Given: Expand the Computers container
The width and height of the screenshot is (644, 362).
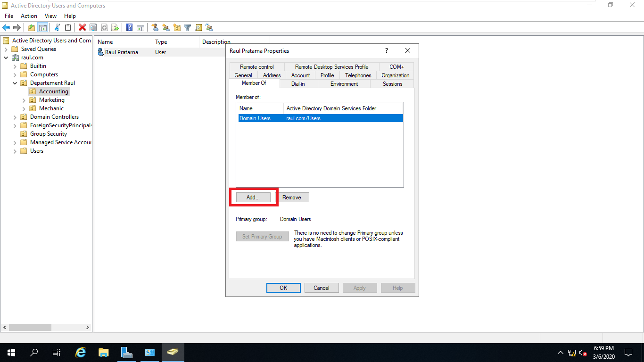Looking at the screenshot, I should [x=15, y=74].
